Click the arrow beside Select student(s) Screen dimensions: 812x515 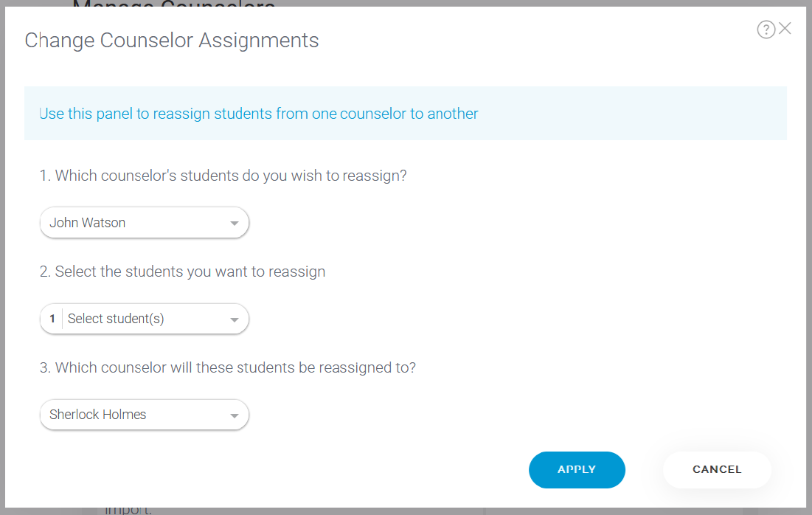[234, 319]
